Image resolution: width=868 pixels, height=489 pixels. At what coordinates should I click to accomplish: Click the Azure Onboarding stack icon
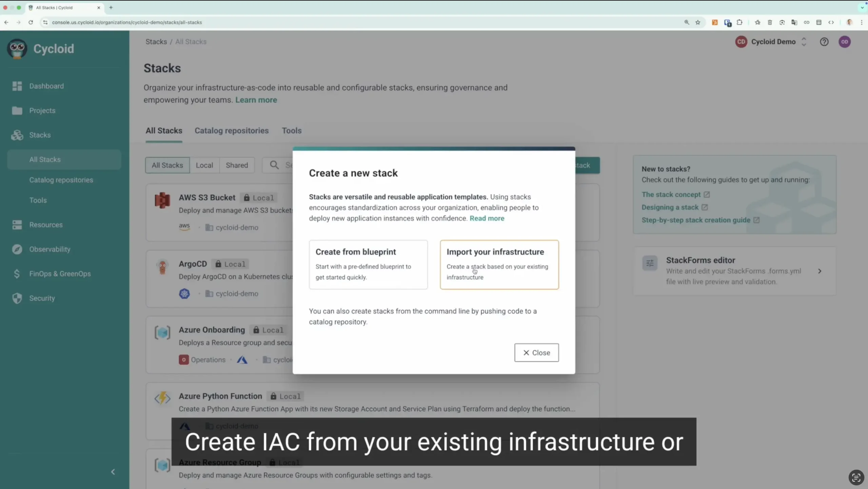[x=162, y=333]
